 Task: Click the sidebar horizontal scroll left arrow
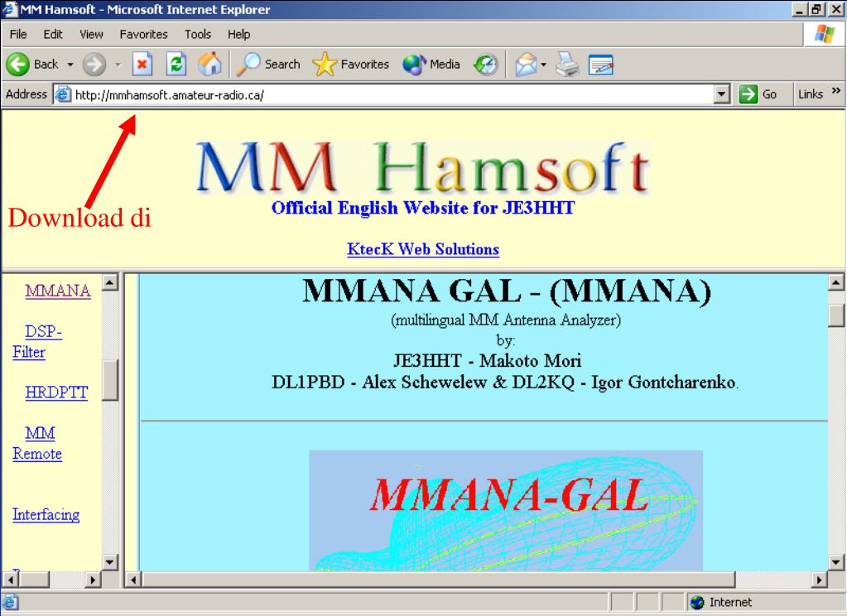pyautogui.click(x=10, y=580)
